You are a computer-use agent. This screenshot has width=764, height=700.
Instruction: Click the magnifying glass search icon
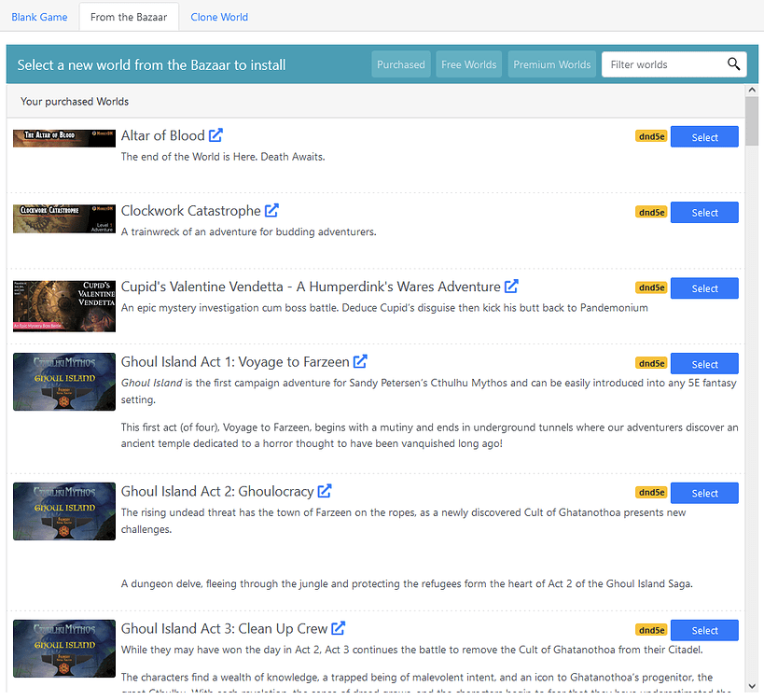(734, 64)
